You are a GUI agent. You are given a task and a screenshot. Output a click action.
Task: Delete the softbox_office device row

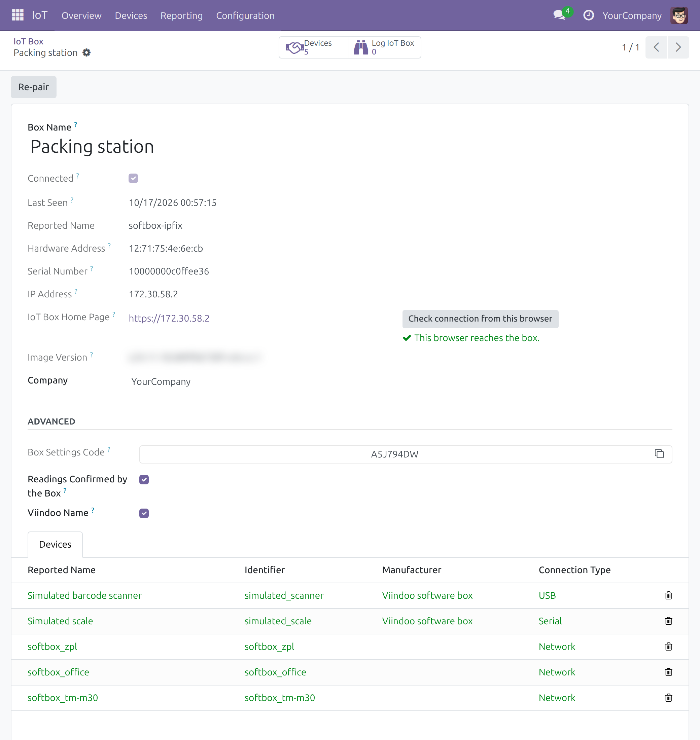(668, 672)
